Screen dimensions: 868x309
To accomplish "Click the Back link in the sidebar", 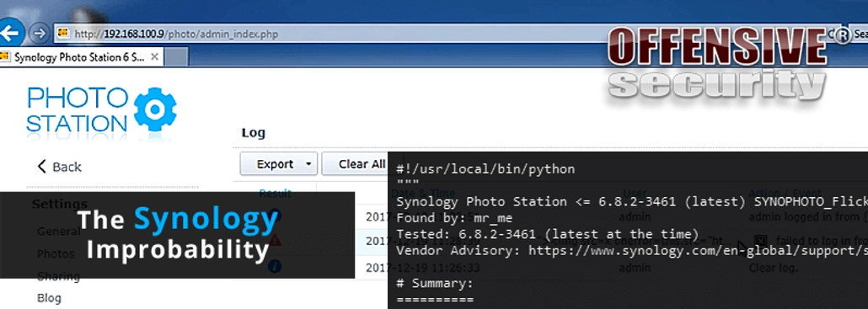I will coord(59,167).
